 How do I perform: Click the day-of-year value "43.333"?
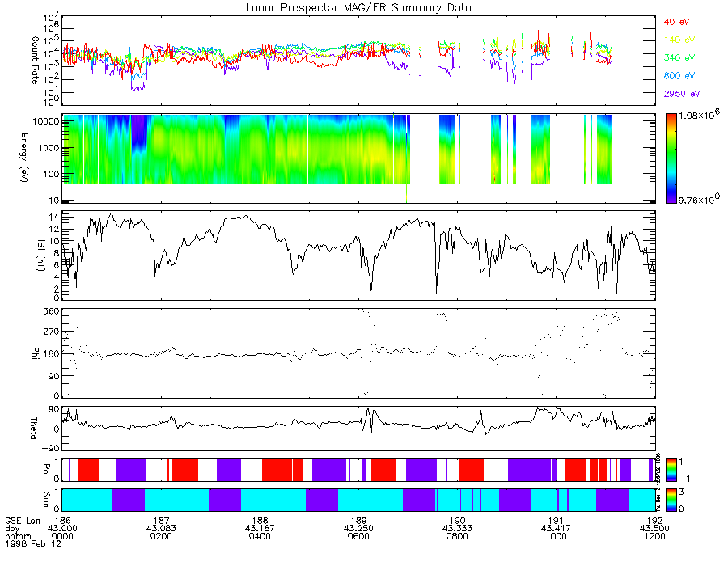pyautogui.click(x=457, y=529)
